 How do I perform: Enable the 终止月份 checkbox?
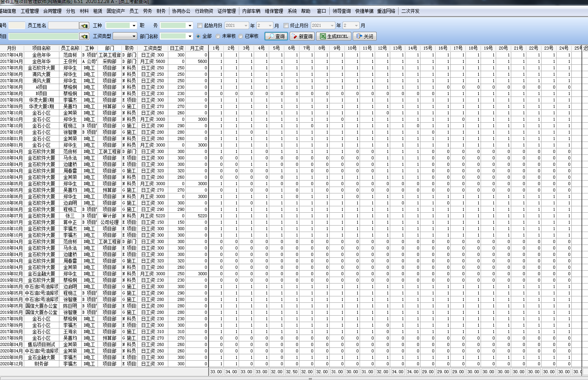[x=286, y=26]
